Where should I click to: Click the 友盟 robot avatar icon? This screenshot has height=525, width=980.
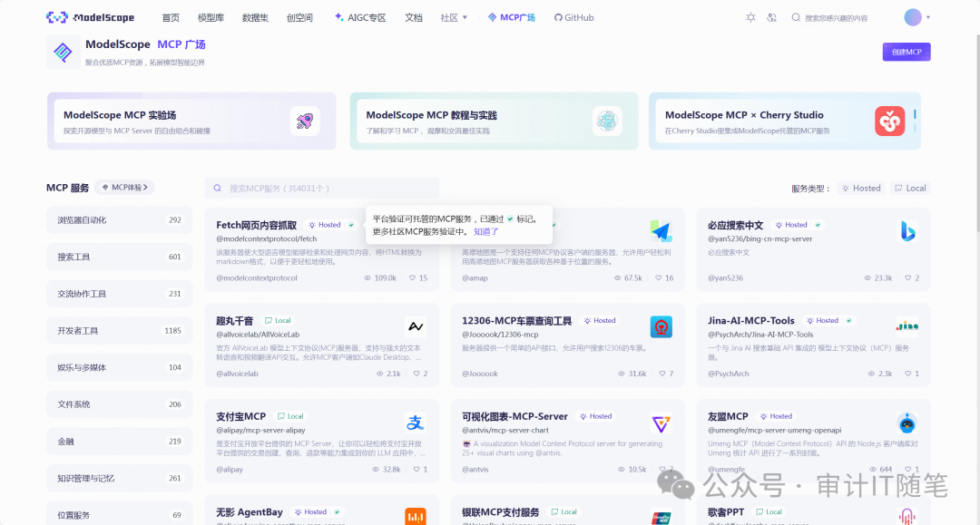pyautogui.click(x=906, y=423)
